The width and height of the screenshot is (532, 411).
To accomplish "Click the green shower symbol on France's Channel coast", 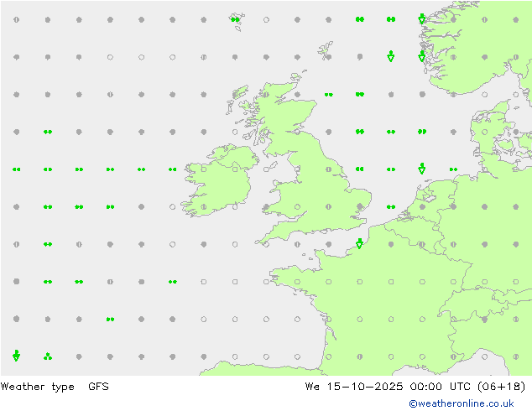I will coord(360,243).
